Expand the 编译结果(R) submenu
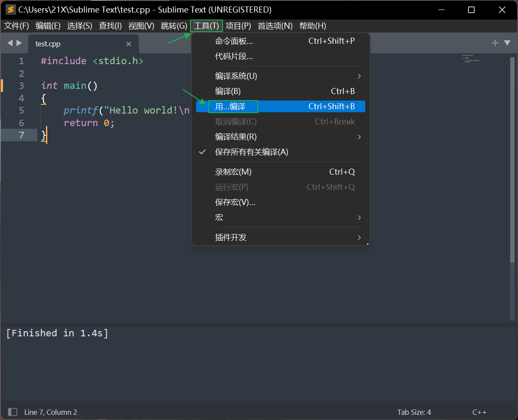Image resolution: width=518 pixels, height=420 pixels. 280,137
